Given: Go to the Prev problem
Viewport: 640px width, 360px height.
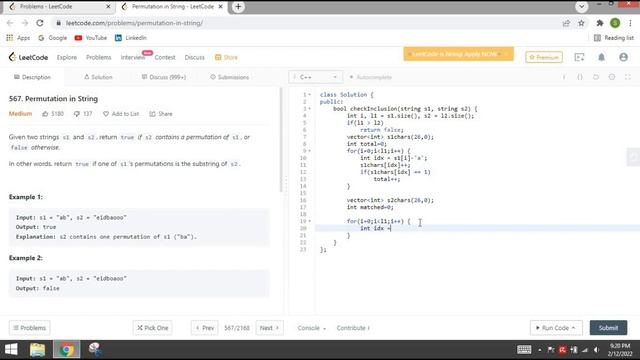Looking at the screenshot, I should pyautogui.click(x=204, y=328).
